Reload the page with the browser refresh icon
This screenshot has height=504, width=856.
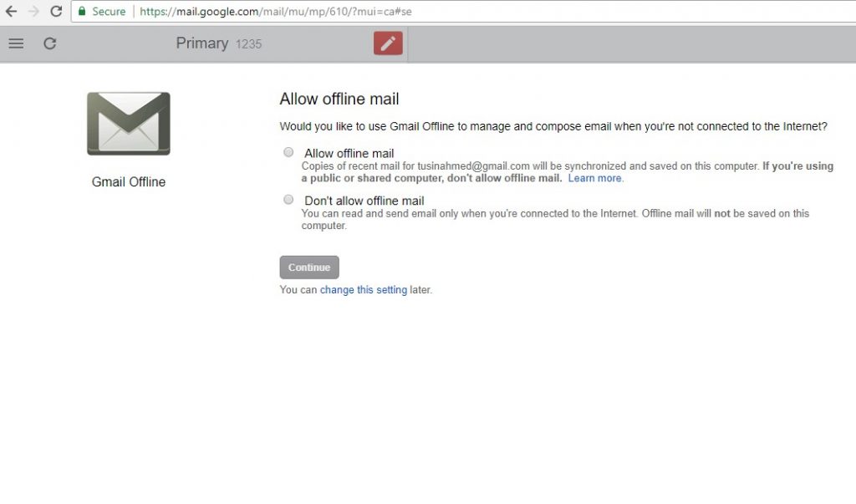[x=56, y=12]
